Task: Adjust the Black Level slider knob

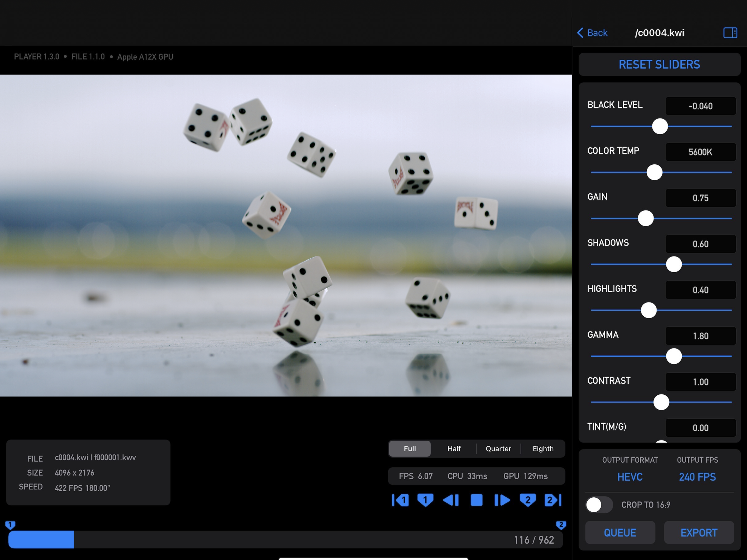Action: point(660,126)
